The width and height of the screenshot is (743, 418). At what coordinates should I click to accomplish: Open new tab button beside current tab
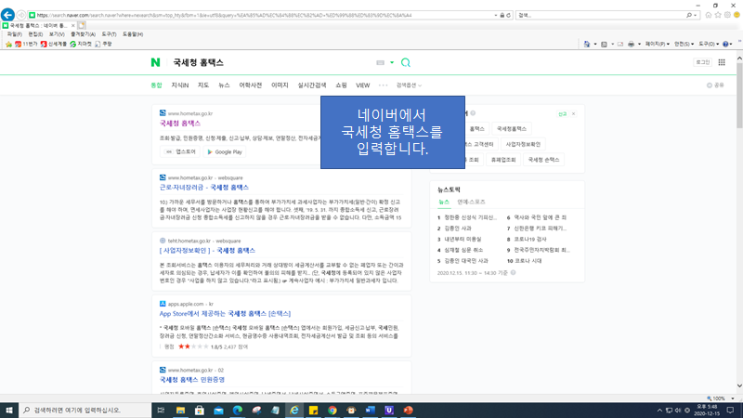tap(82, 25)
